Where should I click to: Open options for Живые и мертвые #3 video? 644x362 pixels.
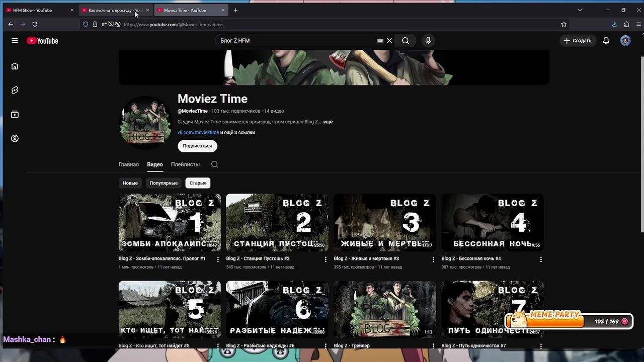433,259
